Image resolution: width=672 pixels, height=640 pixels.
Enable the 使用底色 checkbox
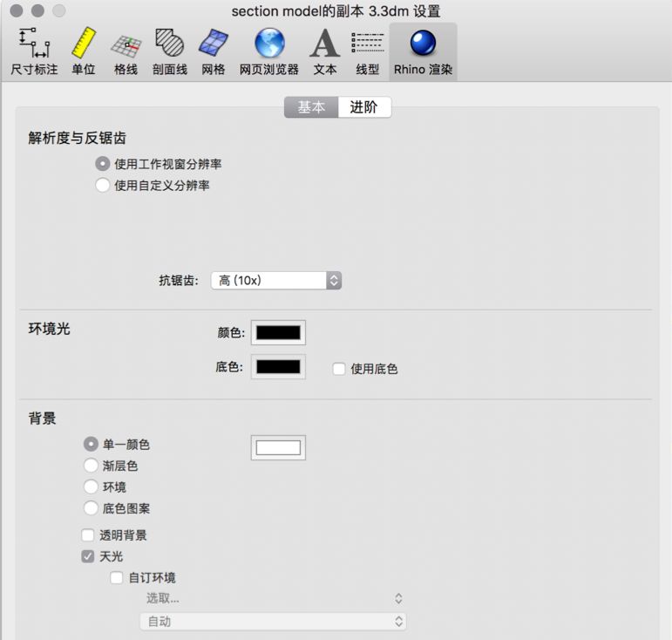click(x=339, y=369)
